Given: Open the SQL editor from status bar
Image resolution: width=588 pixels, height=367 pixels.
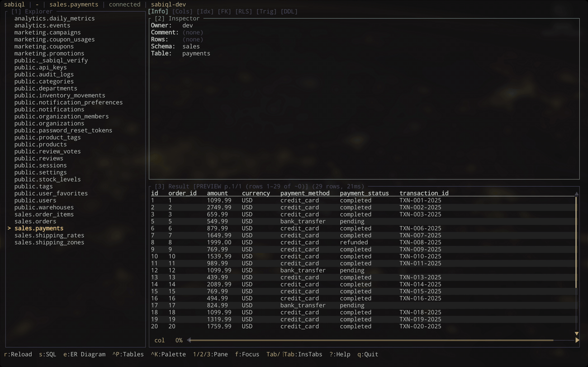Looking at the screenshot, I should [47, 354].
